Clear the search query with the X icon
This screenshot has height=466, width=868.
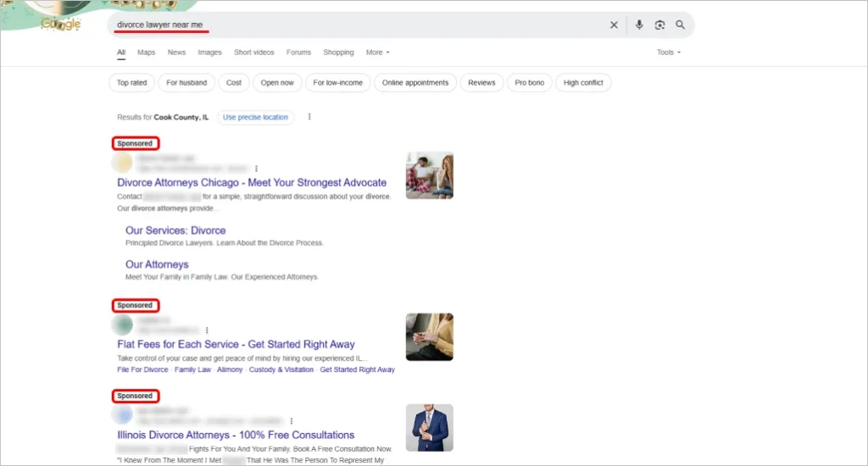click(x=614, y=25)
